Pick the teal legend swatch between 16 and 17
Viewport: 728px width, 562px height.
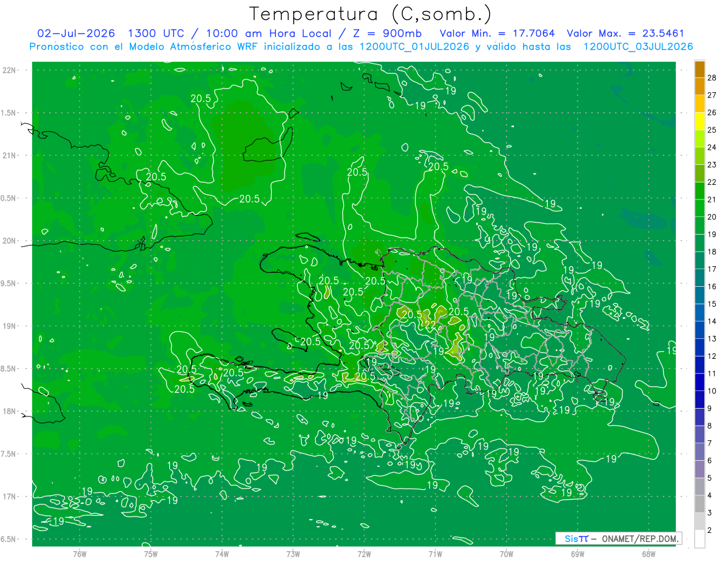tap(699, 278)
